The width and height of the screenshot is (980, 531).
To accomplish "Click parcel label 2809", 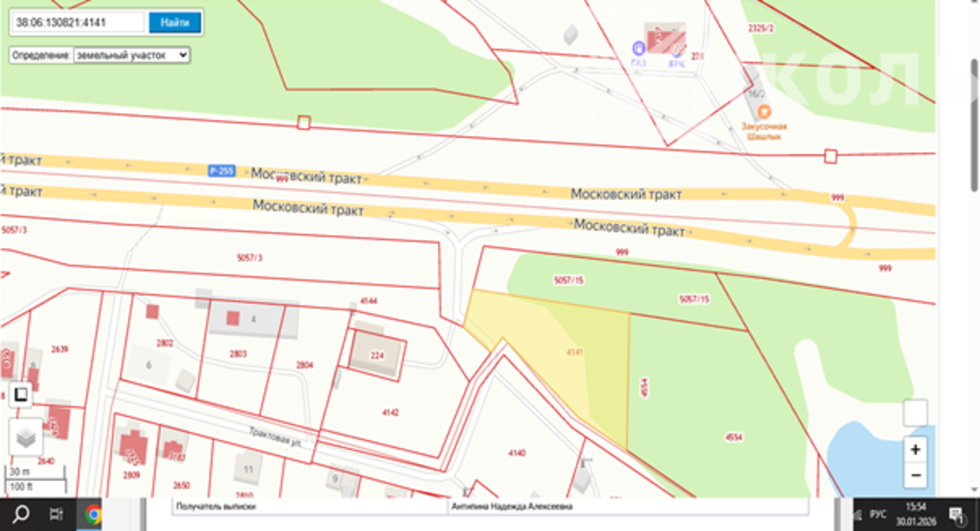I will click(x=131, y=475).
